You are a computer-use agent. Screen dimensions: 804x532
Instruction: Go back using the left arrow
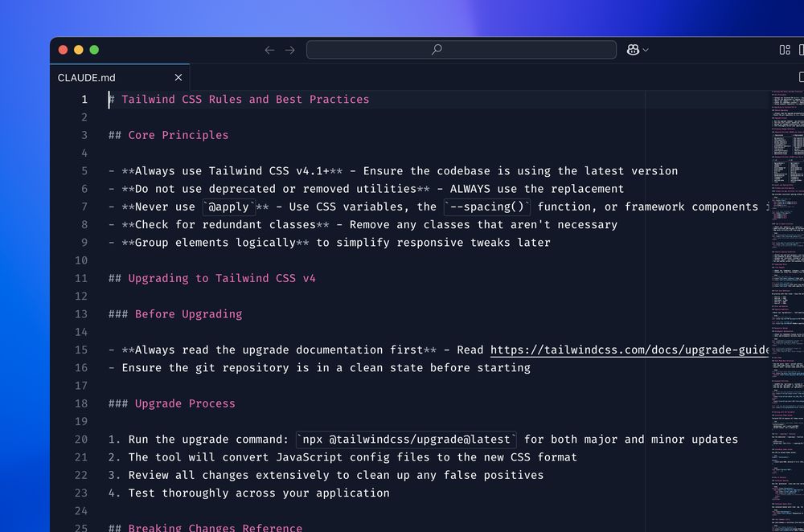pos(269,50)
